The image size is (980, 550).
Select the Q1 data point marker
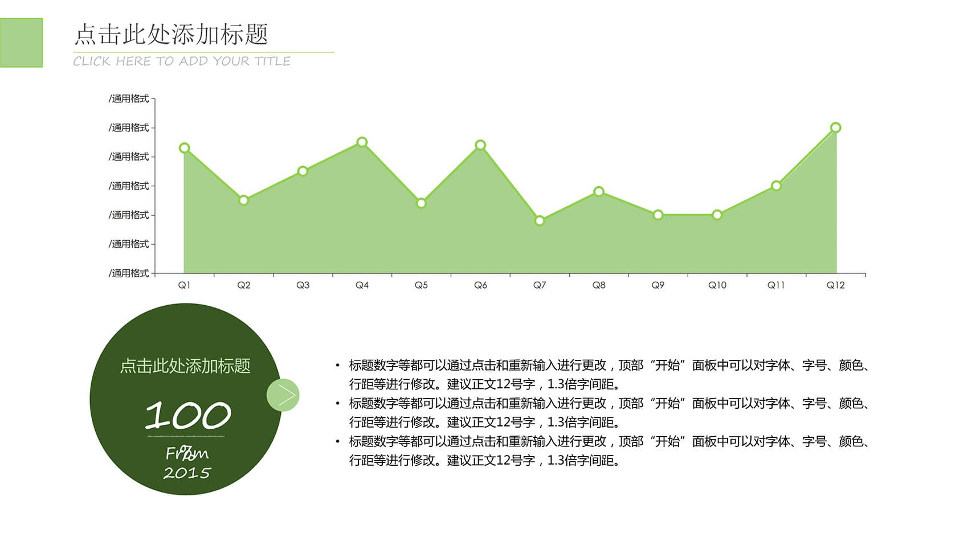click(x=184, y=148)
